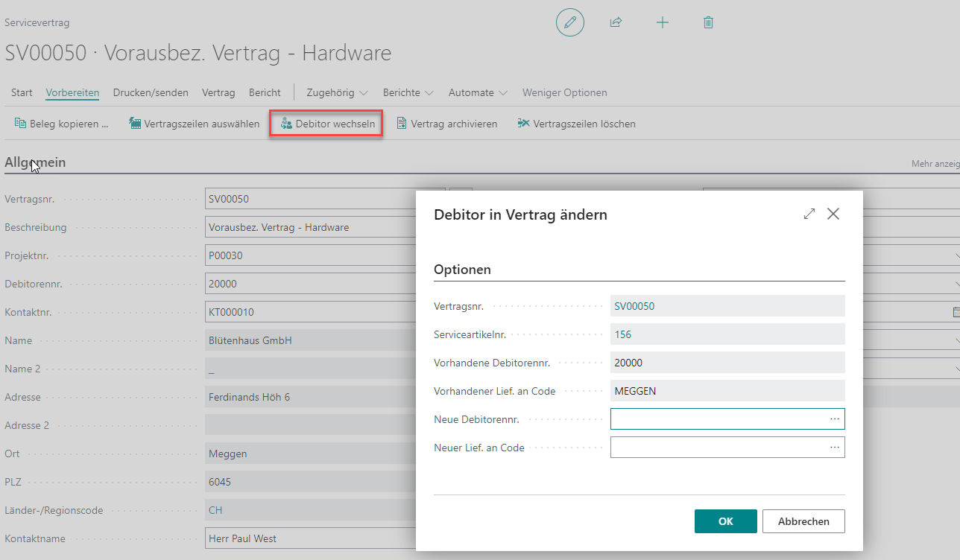
Task: Expand the Automate dropdown menu
Action: 478,92
